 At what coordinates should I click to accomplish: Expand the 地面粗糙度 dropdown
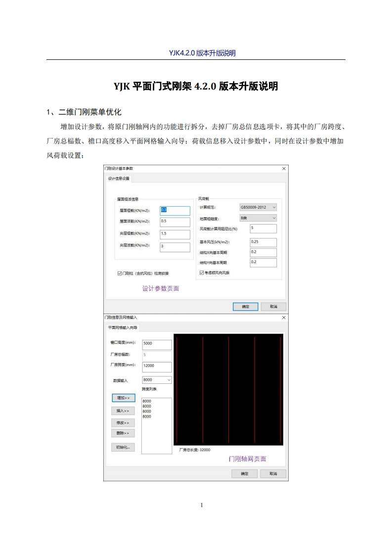tap(258, 218)
